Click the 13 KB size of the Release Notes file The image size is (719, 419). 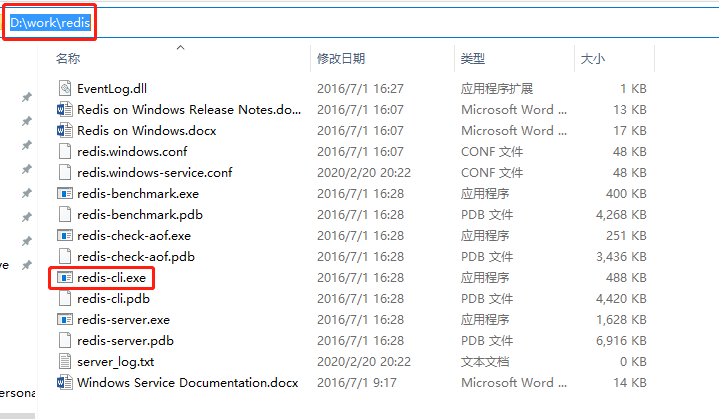630,110
